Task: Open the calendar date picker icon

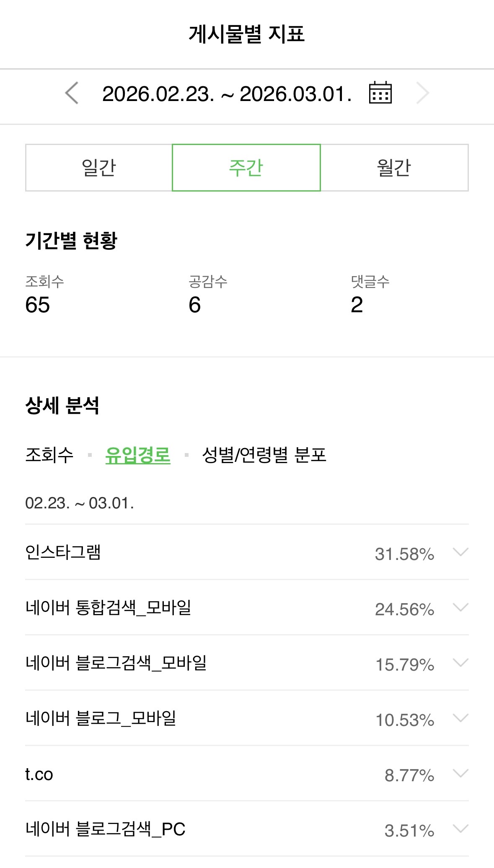Action: pyautogui.click(x=380, y=93)
